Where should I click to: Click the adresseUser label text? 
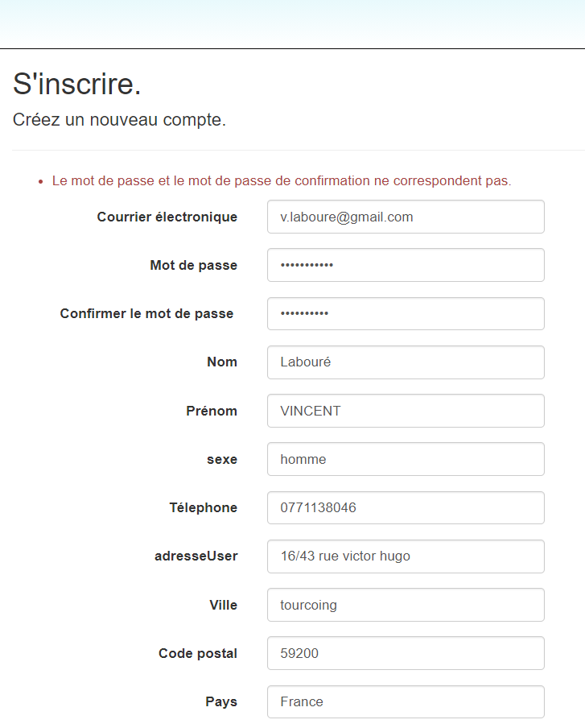tap(196, 556)
